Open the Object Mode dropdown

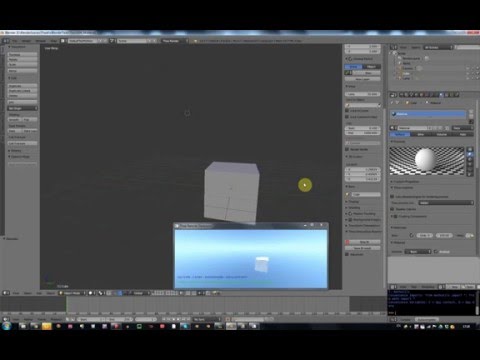point(72,293)
